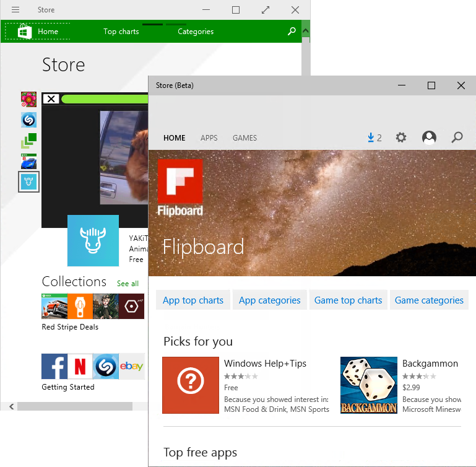Screen dimensions: 476x467
Task: Open search in the green Store bar
Action: tap(292, 31)
